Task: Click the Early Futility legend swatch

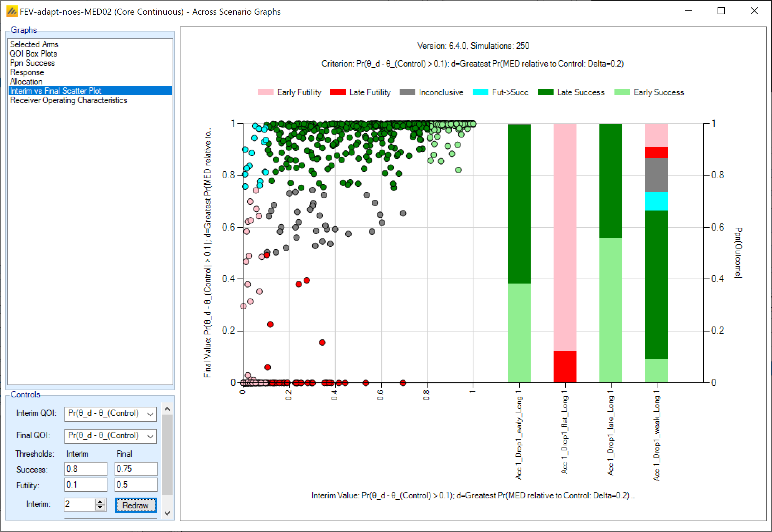Action: coord(265,92)
